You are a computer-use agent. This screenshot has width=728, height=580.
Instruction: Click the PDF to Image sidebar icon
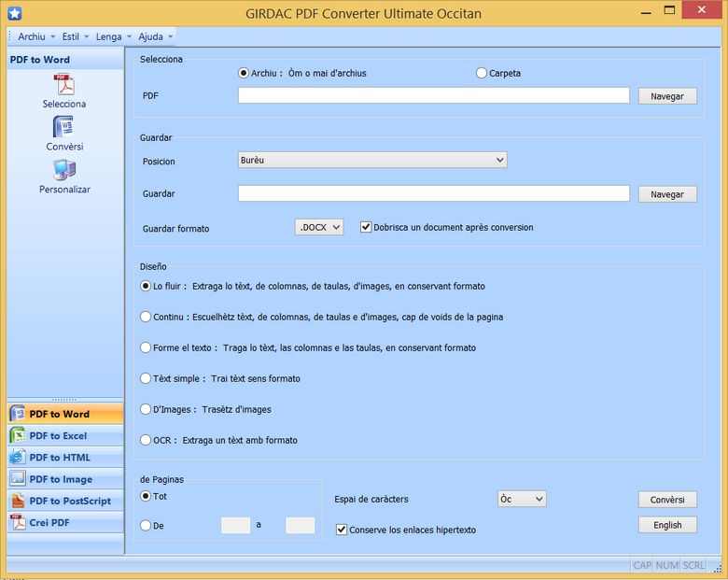pos(18,479)
